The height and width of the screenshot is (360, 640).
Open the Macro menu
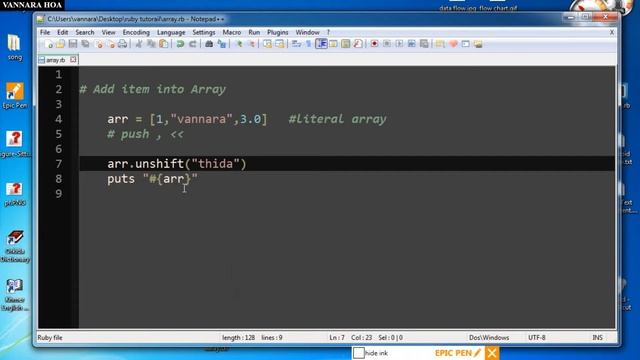[232, 32]
